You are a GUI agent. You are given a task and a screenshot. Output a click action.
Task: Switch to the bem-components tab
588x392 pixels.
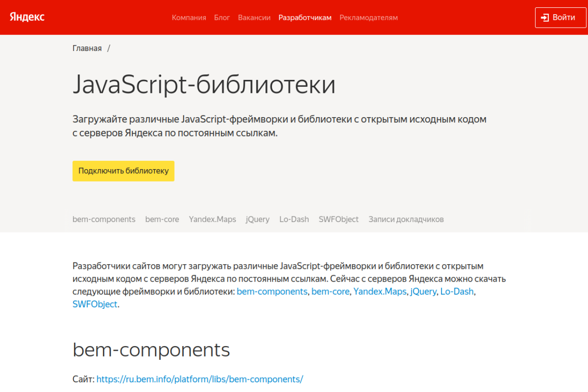pos(104,219)
